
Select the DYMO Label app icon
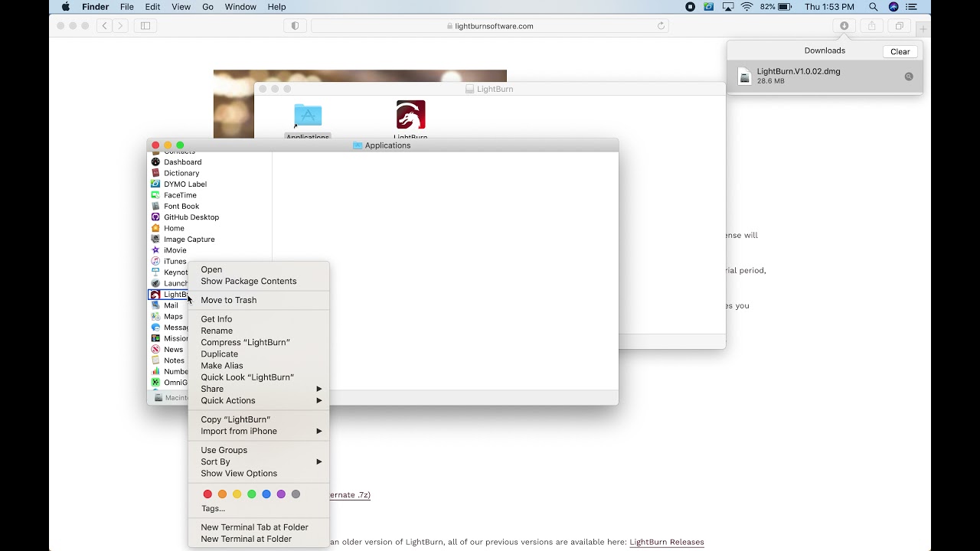pyautogui.click(x=155, y=184)
